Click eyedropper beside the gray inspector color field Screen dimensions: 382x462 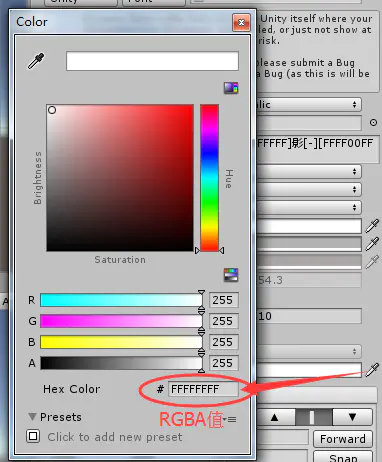(x=372, y=244)
